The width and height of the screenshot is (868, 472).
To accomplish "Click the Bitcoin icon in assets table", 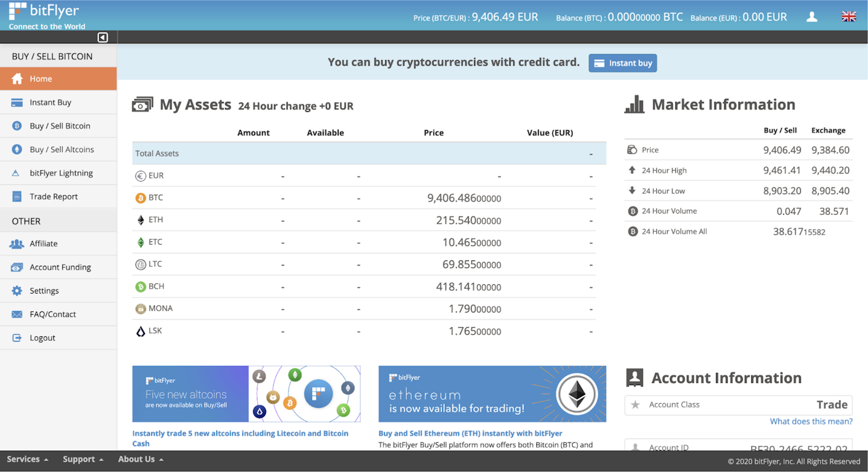I will click(141, 198).
